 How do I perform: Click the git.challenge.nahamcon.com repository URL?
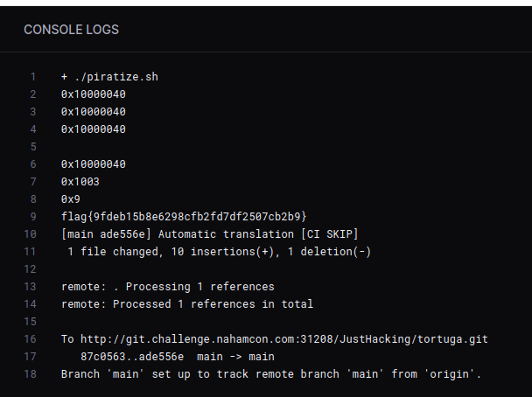[284, 339]
